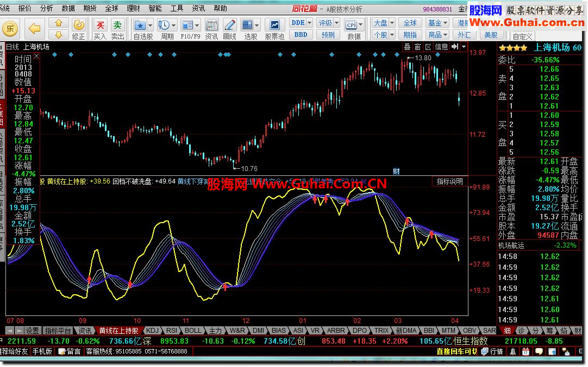Click the 区 range icon on chart header
Viewport: 588px width, 367px height.
(x=428, y=47)
